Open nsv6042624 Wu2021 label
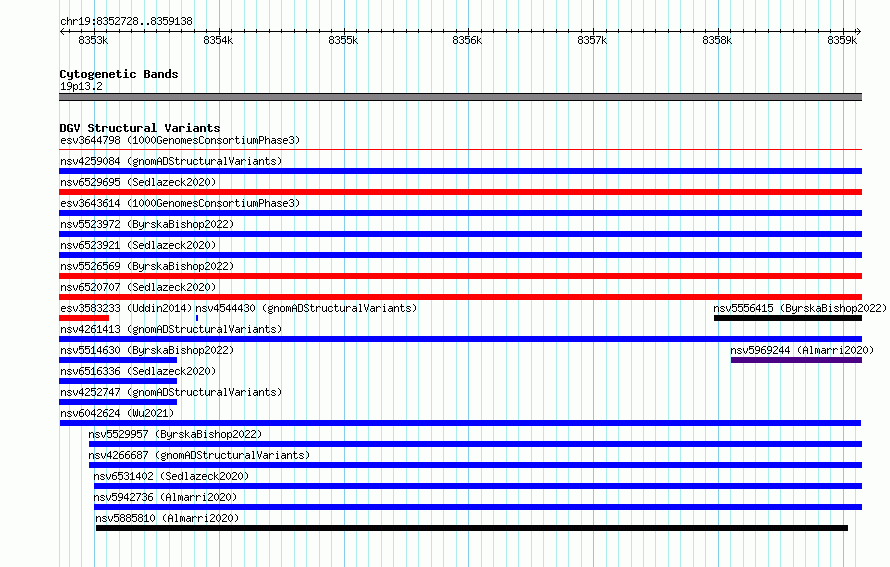This screenshot has width=890, height=567. pyautogui.click(x=117, y=413)
